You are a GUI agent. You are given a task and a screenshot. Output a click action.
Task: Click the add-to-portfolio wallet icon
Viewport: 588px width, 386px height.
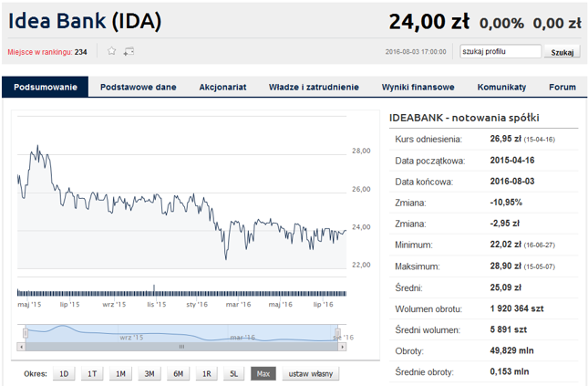pos(129,51)
